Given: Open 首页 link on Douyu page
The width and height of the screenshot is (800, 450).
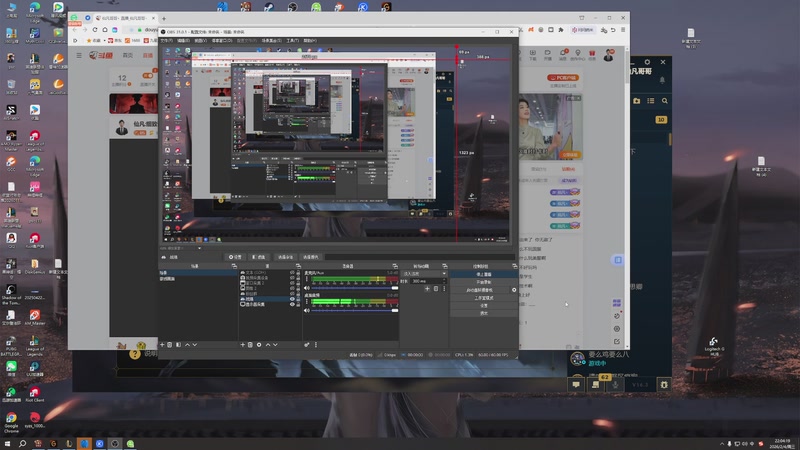Looking at the screenshot, I should [x=128, y=55].
